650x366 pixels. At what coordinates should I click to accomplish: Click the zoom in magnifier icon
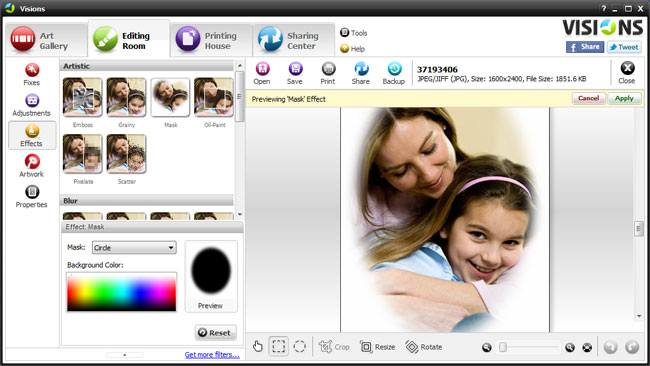(570, 347)
